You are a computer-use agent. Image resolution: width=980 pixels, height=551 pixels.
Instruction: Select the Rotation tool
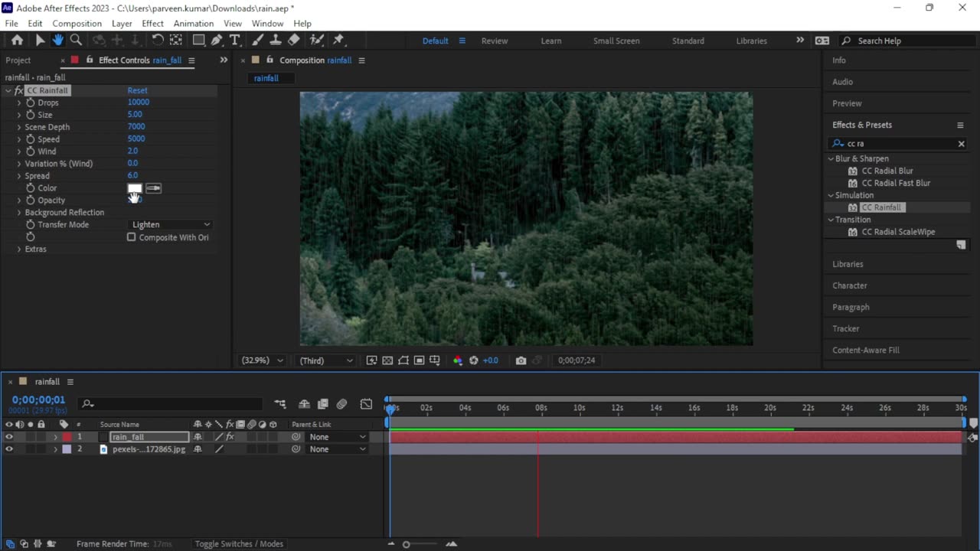(x=158, y=41)
